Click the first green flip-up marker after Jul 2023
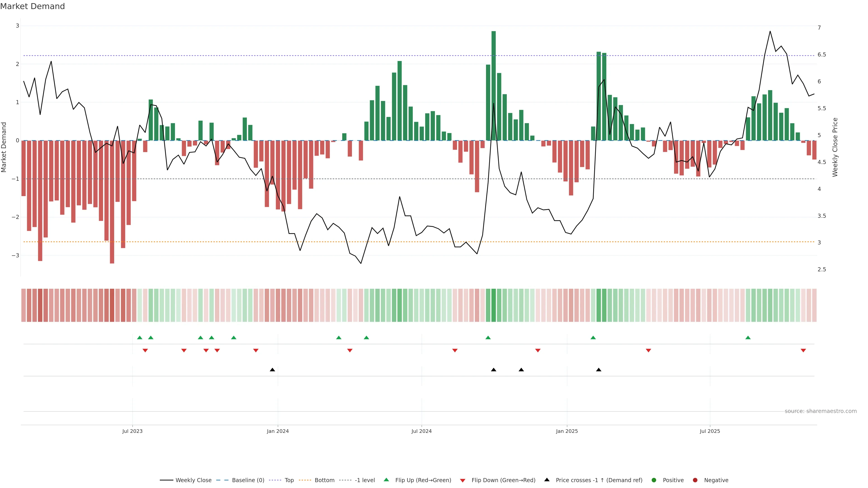The width and height of the screenshot is (868, 488). (140, 338)
